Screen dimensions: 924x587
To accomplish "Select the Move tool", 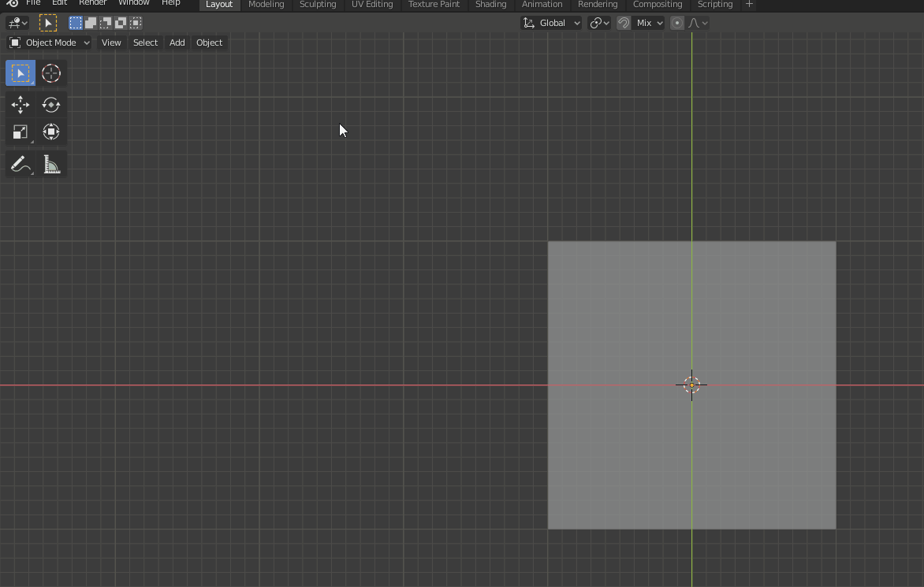I will tap(20, 104).
